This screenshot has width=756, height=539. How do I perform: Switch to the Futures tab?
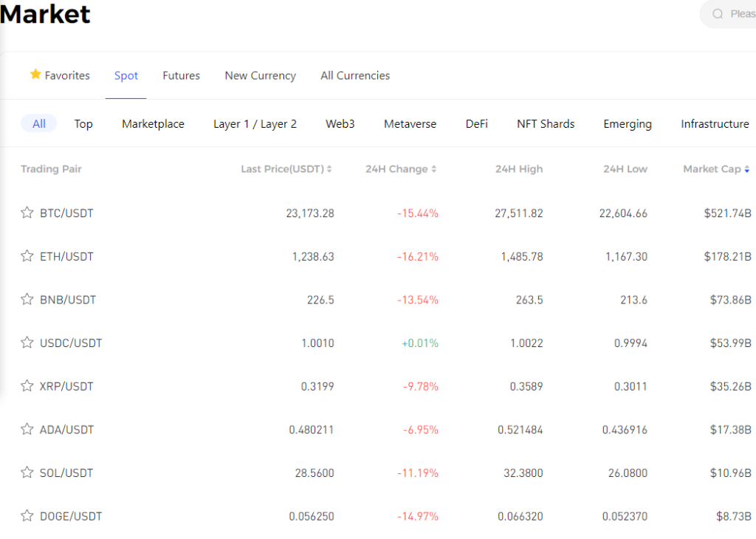coord(181,75)
